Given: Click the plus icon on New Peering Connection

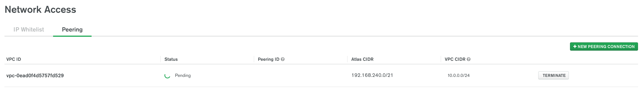Looking at the screenshot, I should pos(575,46).
